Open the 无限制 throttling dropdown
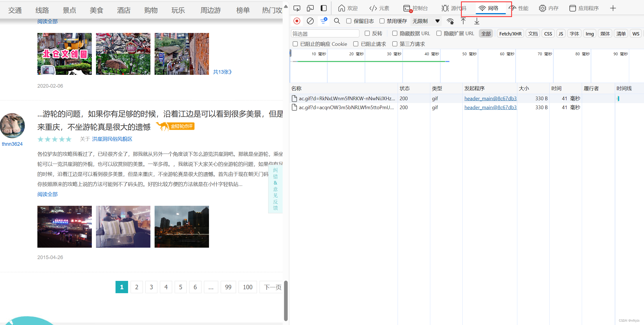The height and width of the screenshot is (325, 644). click(426, 21)
